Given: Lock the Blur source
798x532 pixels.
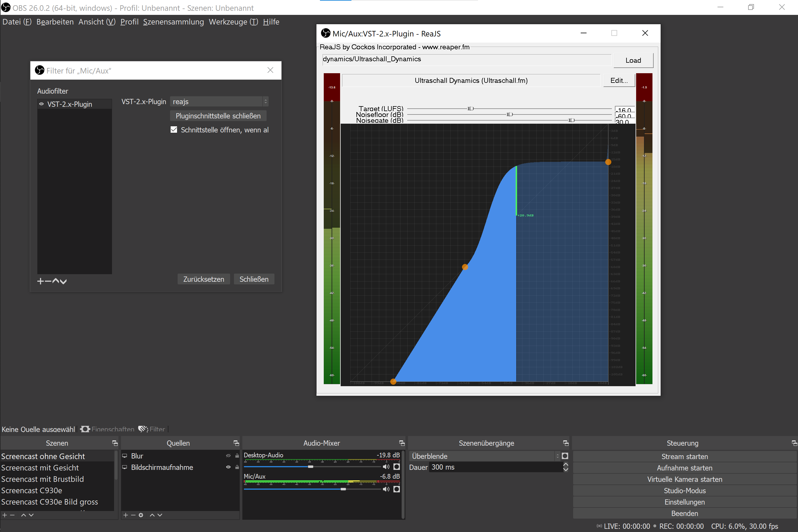Looking at the screenshot, I should [x=237, y=456].
